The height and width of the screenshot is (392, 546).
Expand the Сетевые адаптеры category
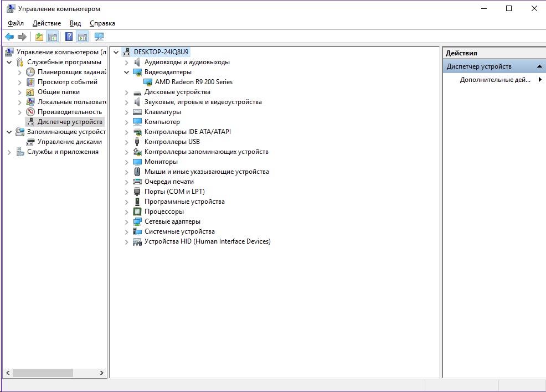tap(126, 221)
